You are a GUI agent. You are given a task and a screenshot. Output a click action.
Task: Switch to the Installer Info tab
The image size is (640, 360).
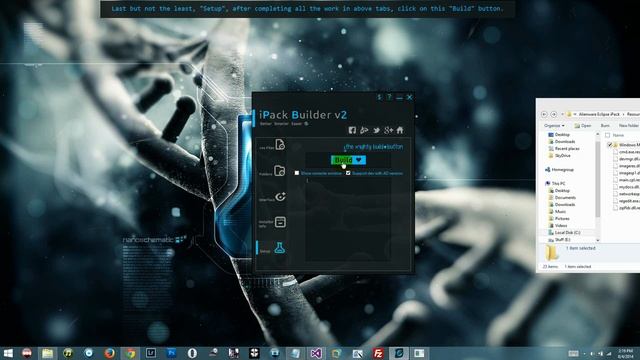[272, 222]
